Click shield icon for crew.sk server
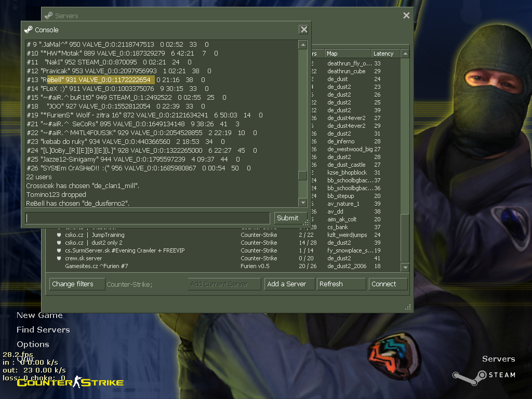 point(59,258)
